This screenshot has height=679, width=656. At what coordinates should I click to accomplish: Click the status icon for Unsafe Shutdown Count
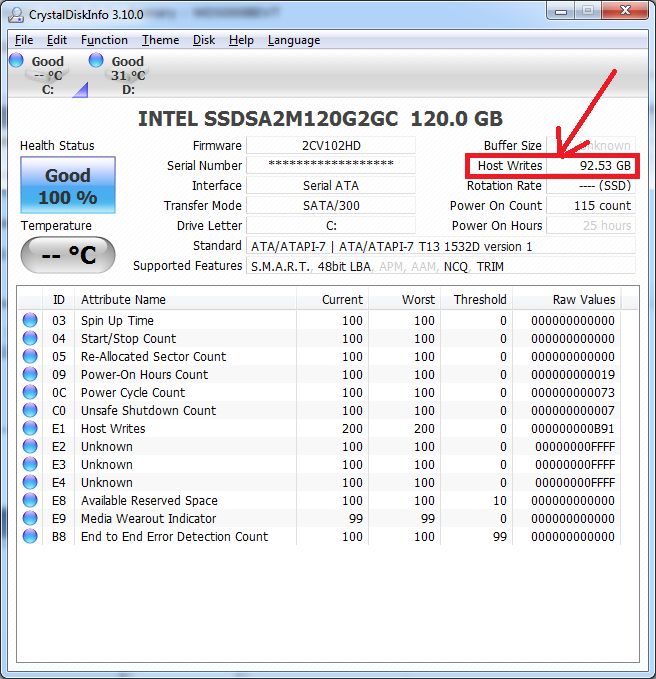(x=30, y=411)
